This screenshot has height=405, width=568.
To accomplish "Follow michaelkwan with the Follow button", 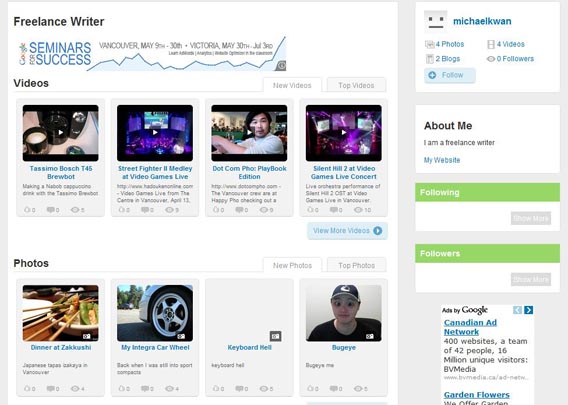I will tap(450, 75).
